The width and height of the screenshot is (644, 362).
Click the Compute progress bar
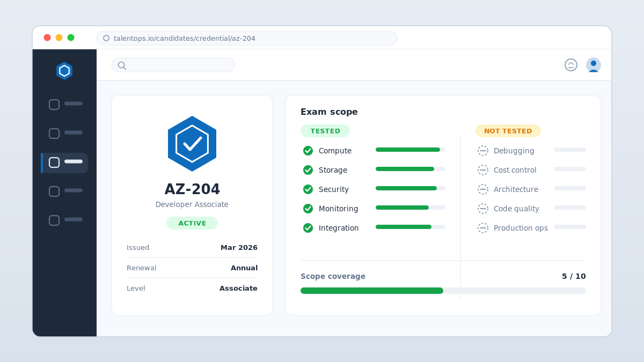[411, 150]
